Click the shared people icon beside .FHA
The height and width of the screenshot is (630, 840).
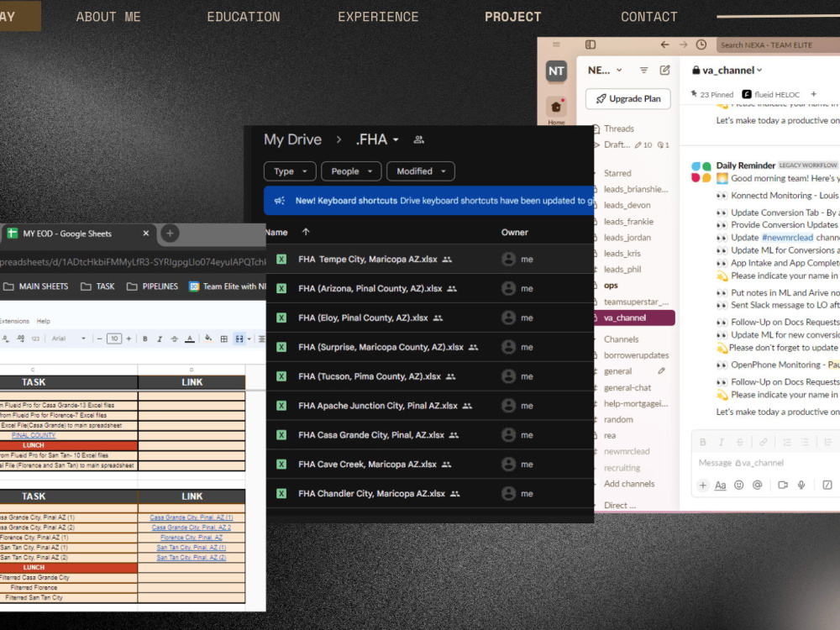coord(419,139)
